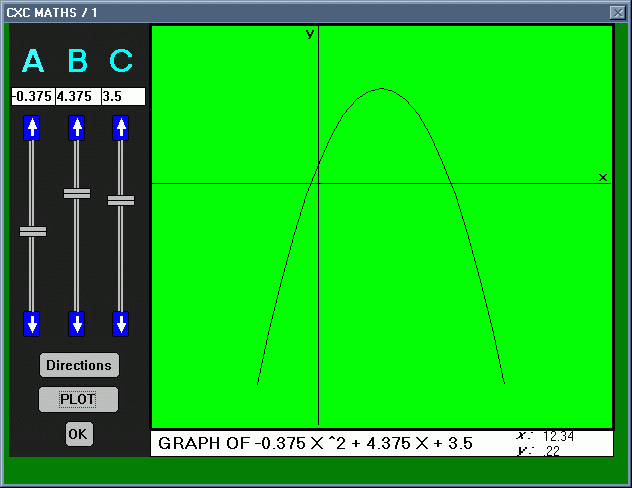Click the up arrow for coefficient C

[x=121, y=128]
